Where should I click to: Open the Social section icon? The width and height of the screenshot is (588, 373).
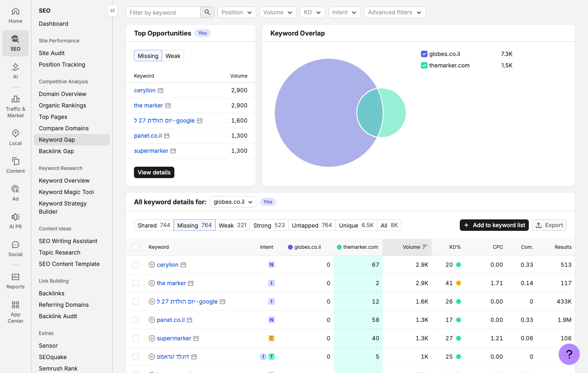[x=16, y=249]
